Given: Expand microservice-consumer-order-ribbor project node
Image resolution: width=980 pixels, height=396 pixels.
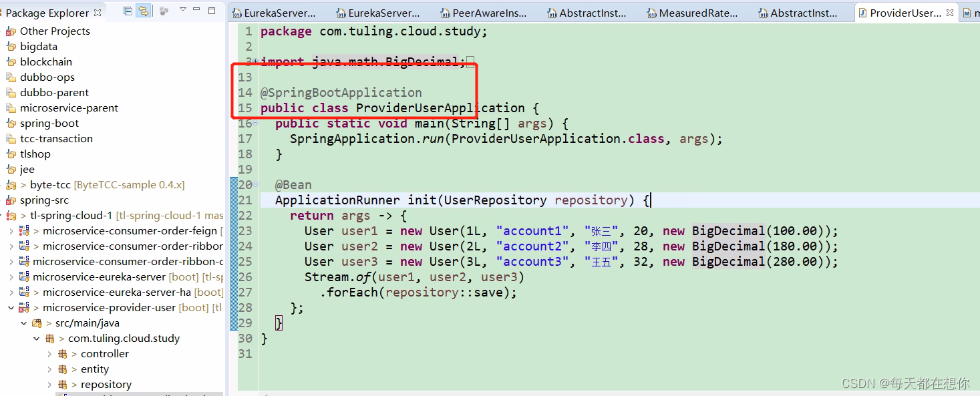Looking at the screenshot, I should (x=11, y=246).
